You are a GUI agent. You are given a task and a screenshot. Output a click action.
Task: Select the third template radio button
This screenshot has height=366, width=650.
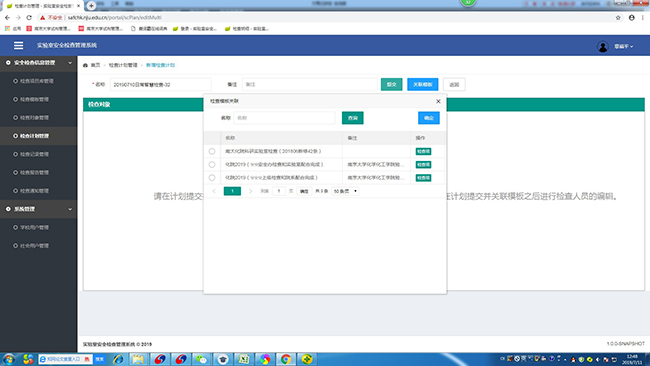tap(212, 177)
